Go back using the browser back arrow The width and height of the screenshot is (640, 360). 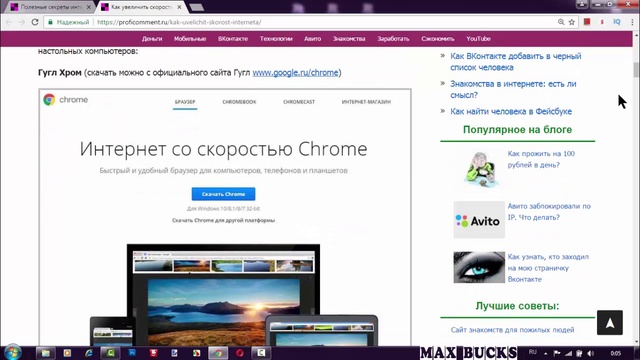[9, 22]
